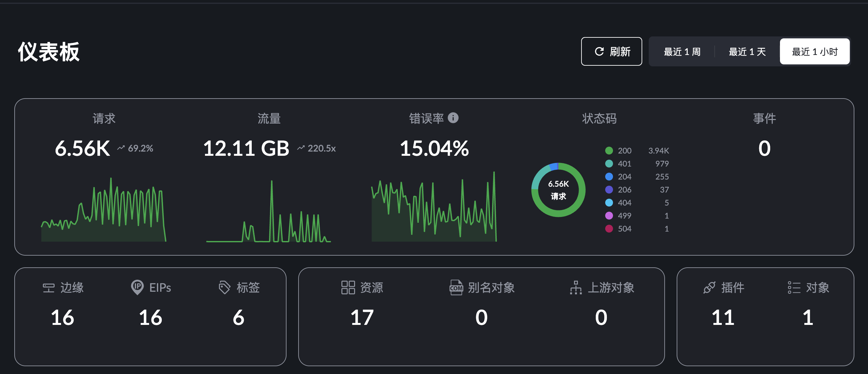Click the teal 401 status color dot

pos(609,164)
